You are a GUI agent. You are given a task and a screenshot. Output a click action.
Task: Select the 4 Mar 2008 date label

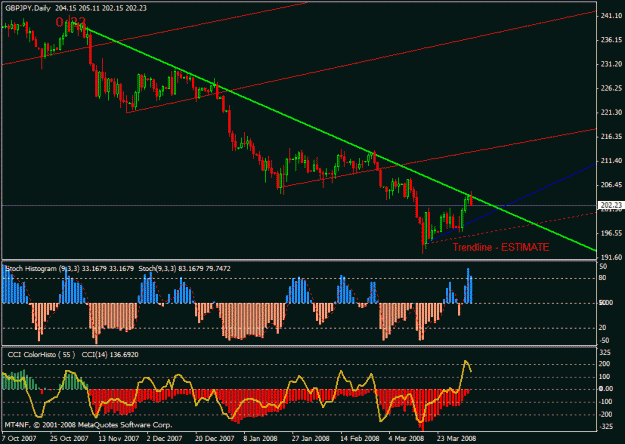tap(406, 438)
